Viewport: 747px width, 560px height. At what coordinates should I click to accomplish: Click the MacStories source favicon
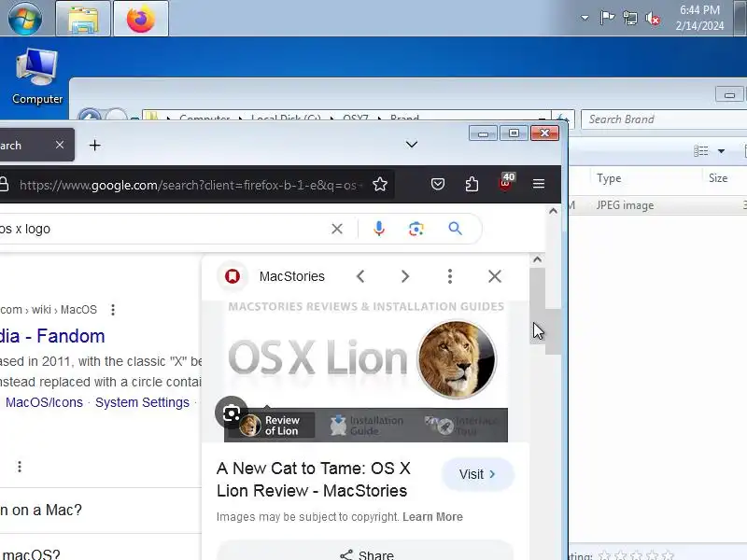233,276
